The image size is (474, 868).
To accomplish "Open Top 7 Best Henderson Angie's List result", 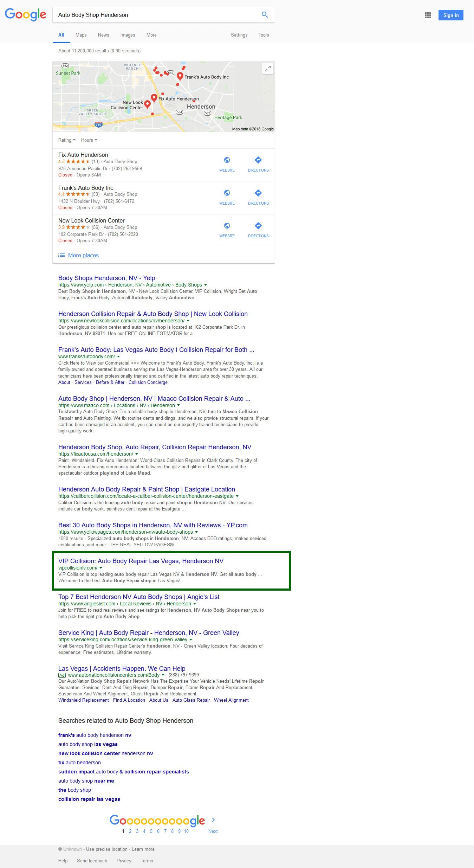I will click(139, 597).
